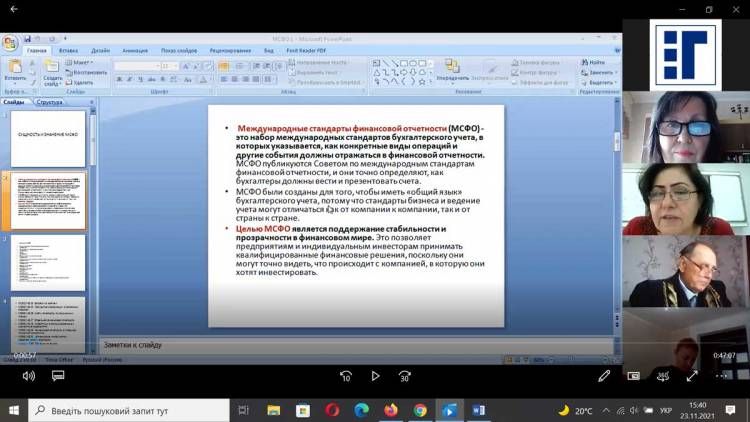Skip back 10 seconds
The width and height of the screenshot is (750, 422).
[346, 376]
